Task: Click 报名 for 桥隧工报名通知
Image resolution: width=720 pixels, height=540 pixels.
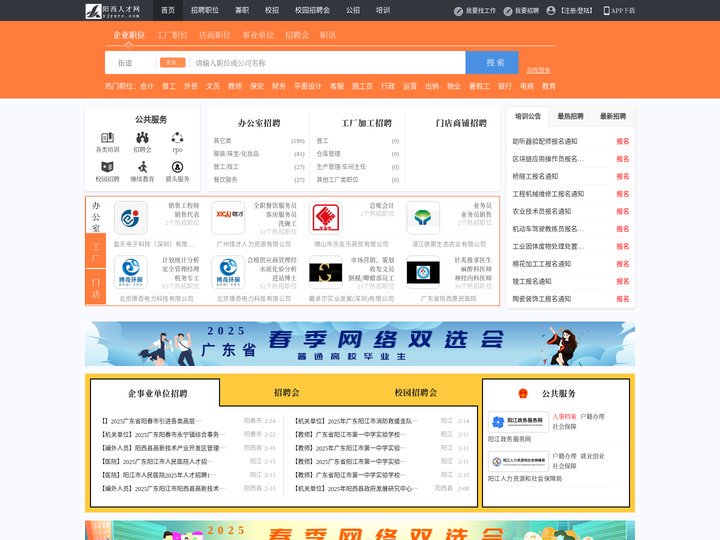Action: coord(623,176)
